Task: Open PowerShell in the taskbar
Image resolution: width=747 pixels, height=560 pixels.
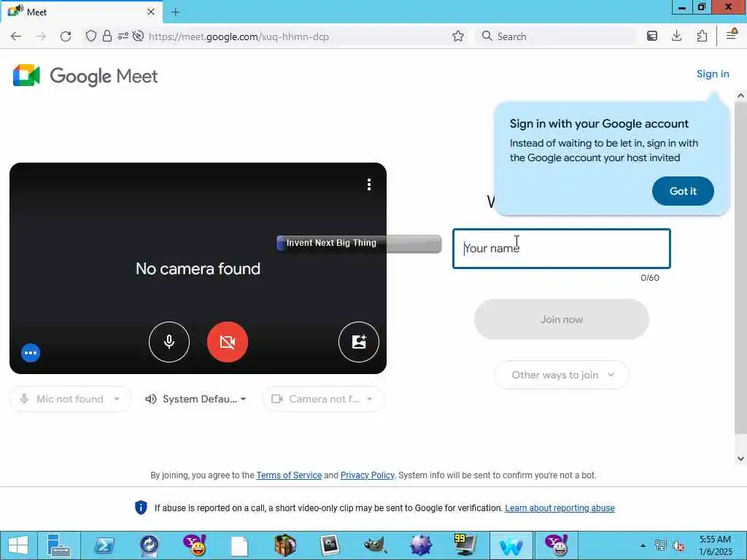Action: pos(104,545)
